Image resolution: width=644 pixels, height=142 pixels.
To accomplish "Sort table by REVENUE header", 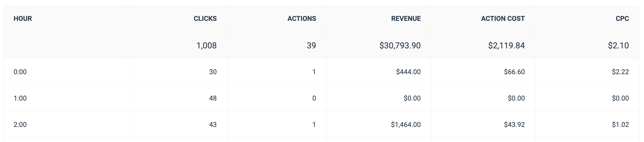I will [406, 19].
